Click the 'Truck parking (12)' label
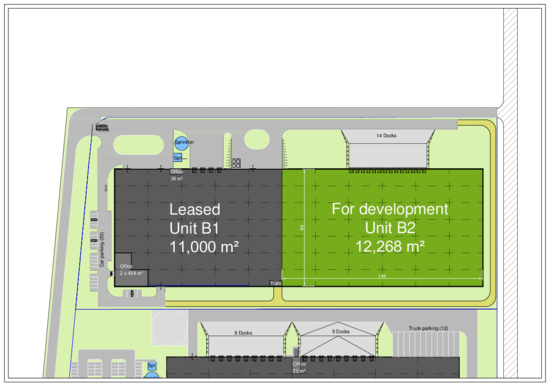Image resolution: width=552 pixels, height=383 pixels. 428,328
